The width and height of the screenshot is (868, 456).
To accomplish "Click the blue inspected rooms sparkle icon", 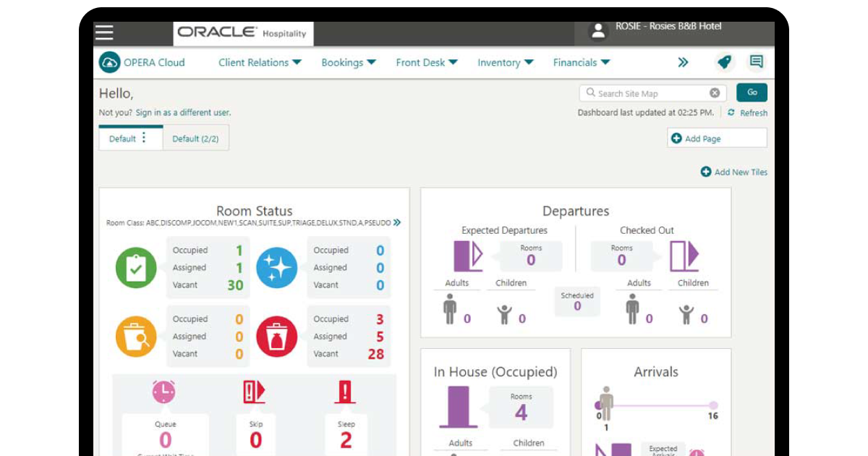I will (x=277, y=267).
